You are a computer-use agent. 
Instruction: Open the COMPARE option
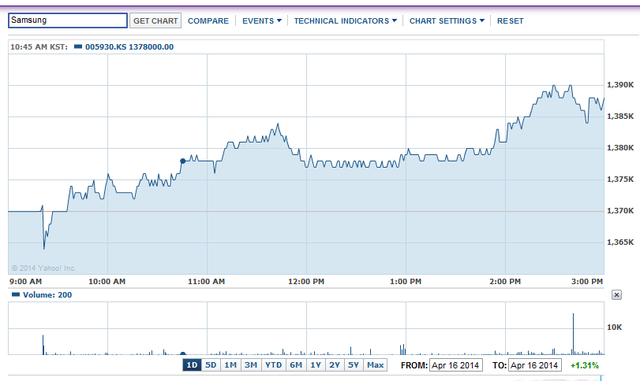point(208,21)
